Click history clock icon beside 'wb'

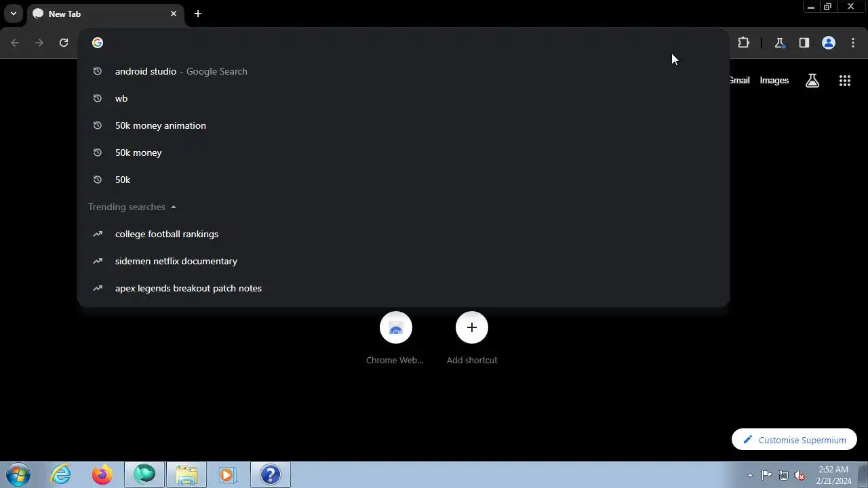pos(98,98)
